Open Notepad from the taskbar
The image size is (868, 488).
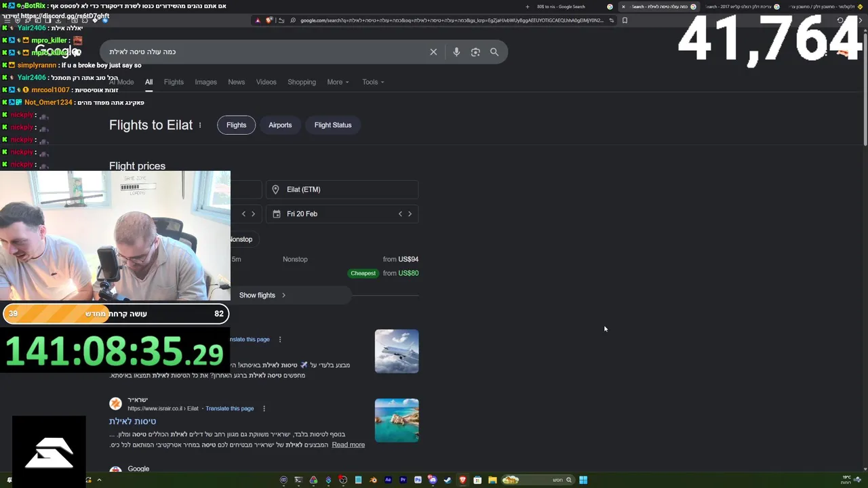(x=358, y=480)
